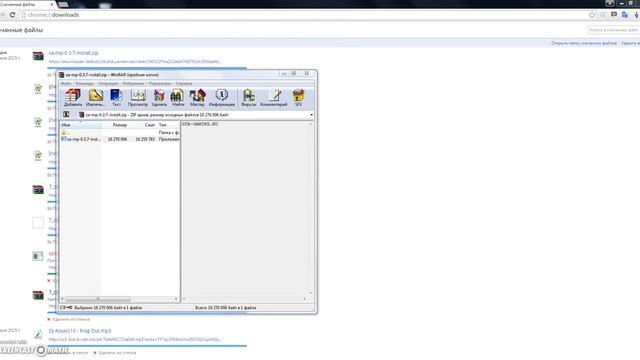The image size is (640, 360).
Task: Click scroll-down arrow in comment pane
Action: click(x=311, y=293)
